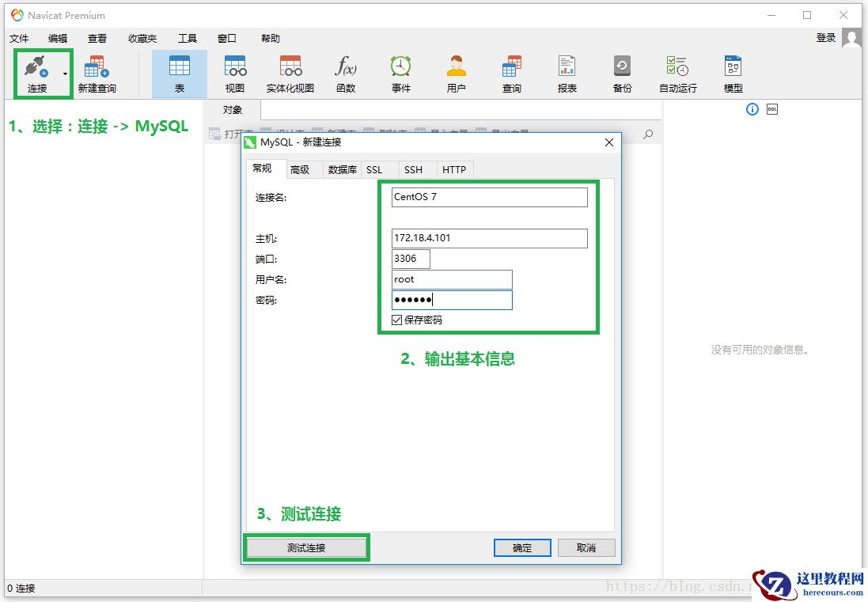Close the MySQL new connection dialog
Viewport: 868px width, 602px height.
click(x=609, y=142)
